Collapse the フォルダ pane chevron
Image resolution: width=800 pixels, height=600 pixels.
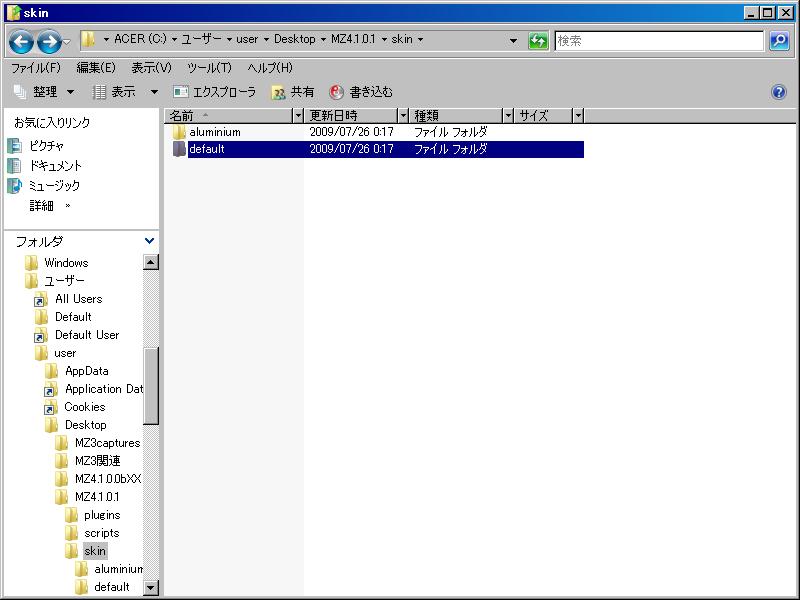(x=150, y=241)
